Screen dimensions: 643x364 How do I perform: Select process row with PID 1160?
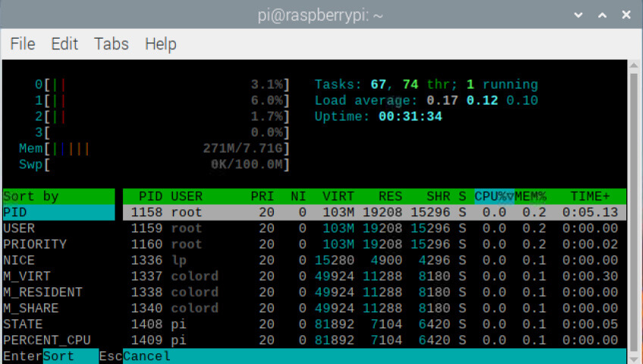click(x=375, y=244)
